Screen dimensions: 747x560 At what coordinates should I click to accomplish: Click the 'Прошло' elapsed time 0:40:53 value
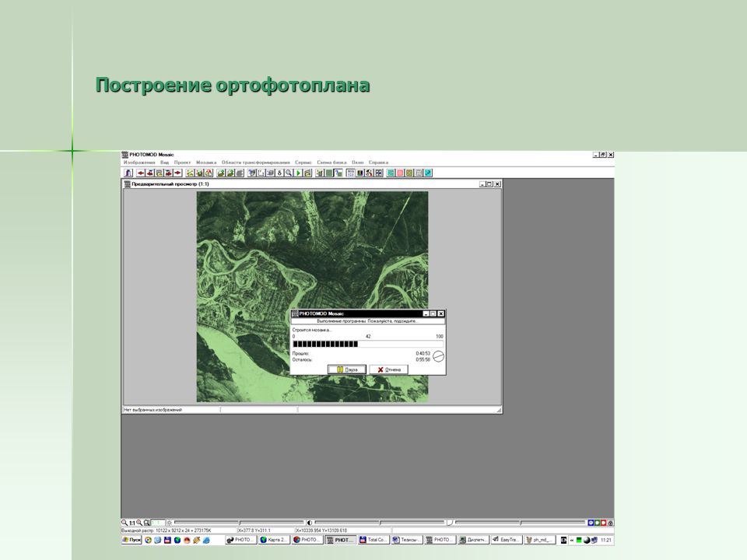tap(423, 354)
